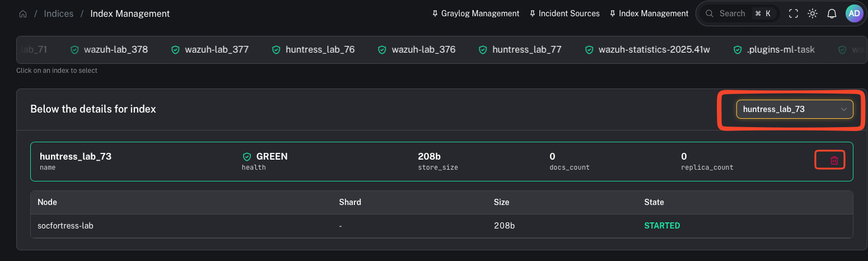Screen dimensions: 868x261
Task: Delete index huntress_lab_73 with trash icon
Action: click(x=834, y=161)
